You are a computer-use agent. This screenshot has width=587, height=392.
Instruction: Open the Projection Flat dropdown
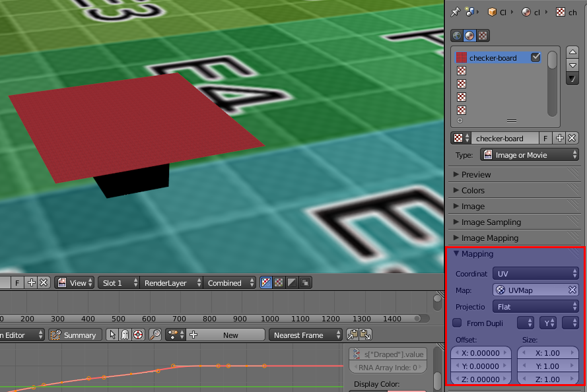(x=536, y=307)
